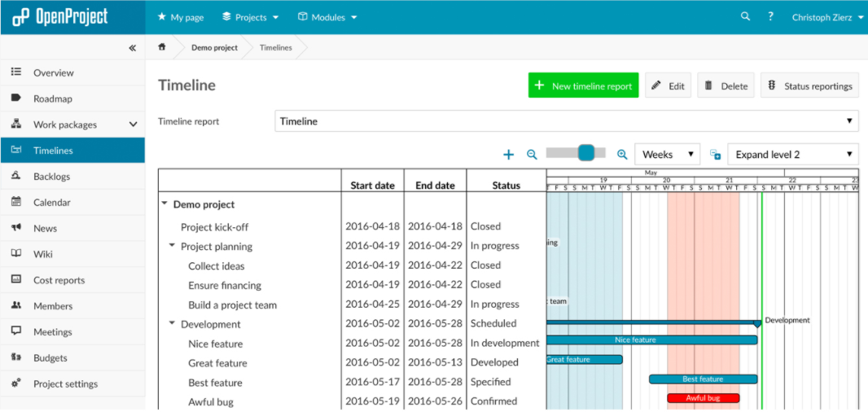Viewport: 868px width, 412px height.
Task: Collapse the Development group
Action: (172, 323)
